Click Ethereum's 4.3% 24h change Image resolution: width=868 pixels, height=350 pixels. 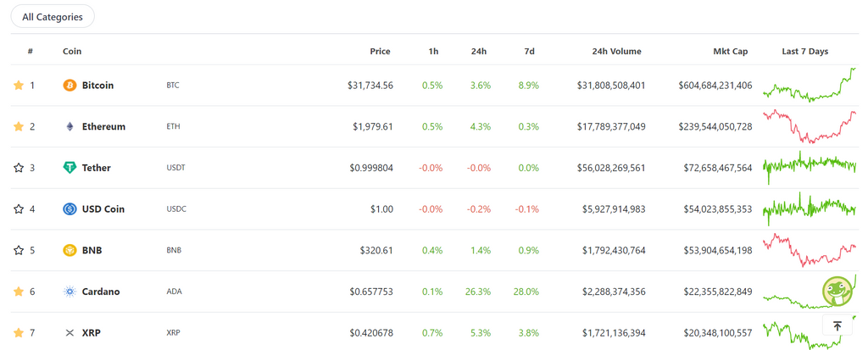tap(481, 127)
